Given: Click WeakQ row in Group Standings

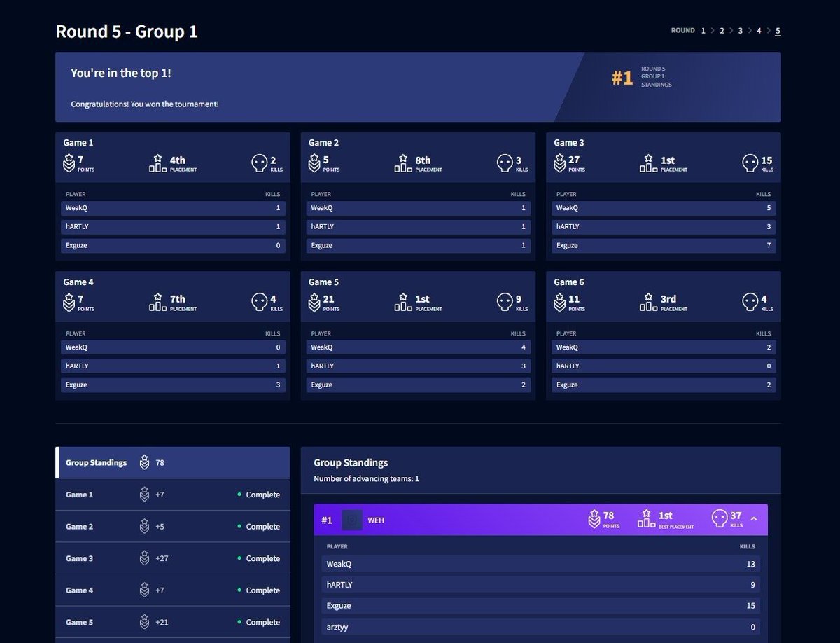Looking at the screenshot, I should (x=540, y=564).
